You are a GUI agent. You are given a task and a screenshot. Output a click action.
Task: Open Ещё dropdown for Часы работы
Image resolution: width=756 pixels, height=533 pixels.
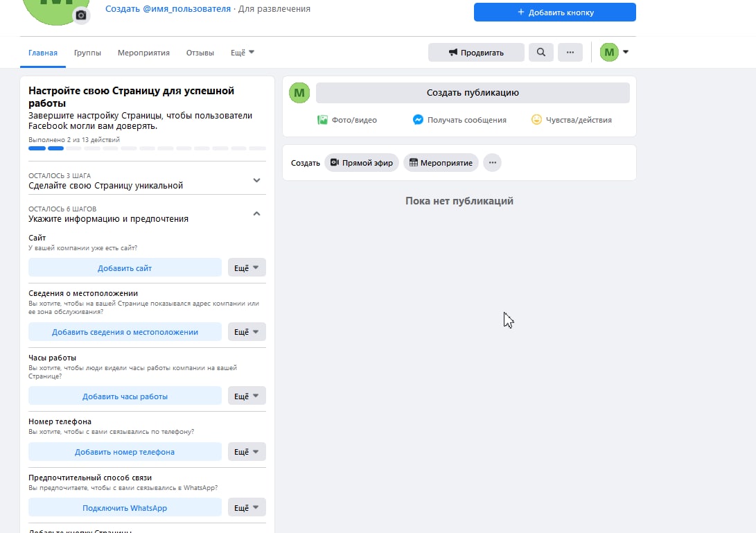pyautogui.click(x=247, y=396)
